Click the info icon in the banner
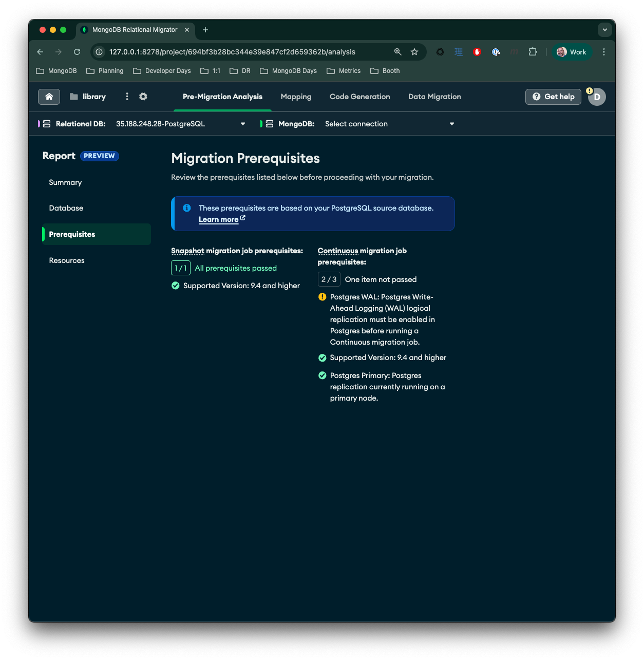This screenshot has width=644, height=660. [x=187, y=208]
